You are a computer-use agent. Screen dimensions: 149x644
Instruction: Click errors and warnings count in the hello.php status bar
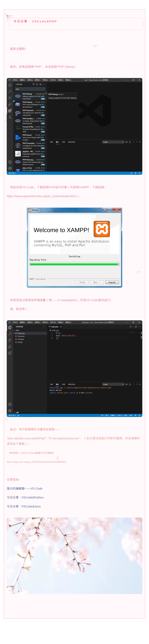click(12, 415)
